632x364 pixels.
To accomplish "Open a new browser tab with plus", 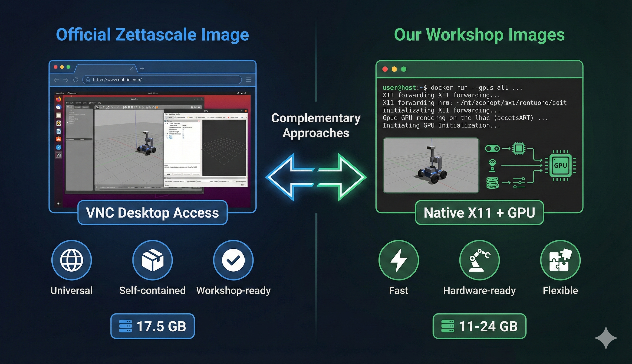I will click(142, 68).
